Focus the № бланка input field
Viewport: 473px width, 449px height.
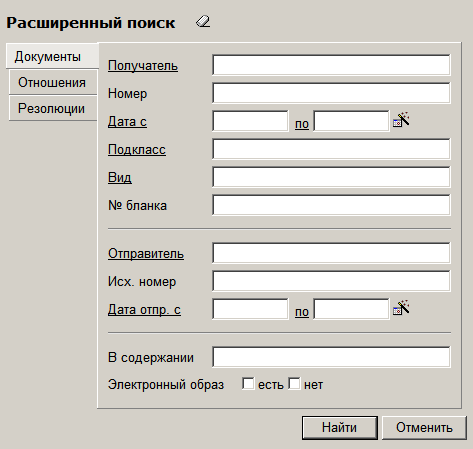point(331,205)
